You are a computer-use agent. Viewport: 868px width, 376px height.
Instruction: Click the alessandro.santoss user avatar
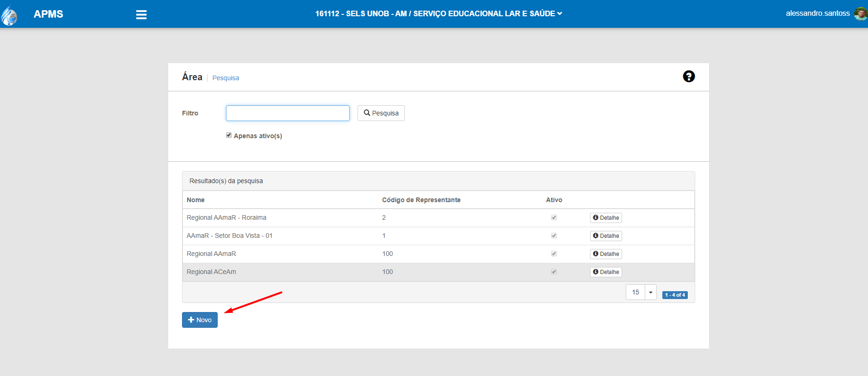pyautogui.click(x=860, y=14)
